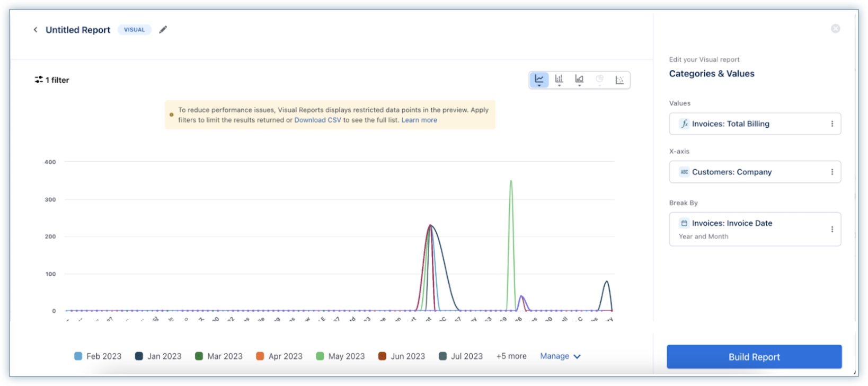Select the scatter plot chart icon
Image resolution: width=868 pixels, height=386 pixels.
click(619, 80)
